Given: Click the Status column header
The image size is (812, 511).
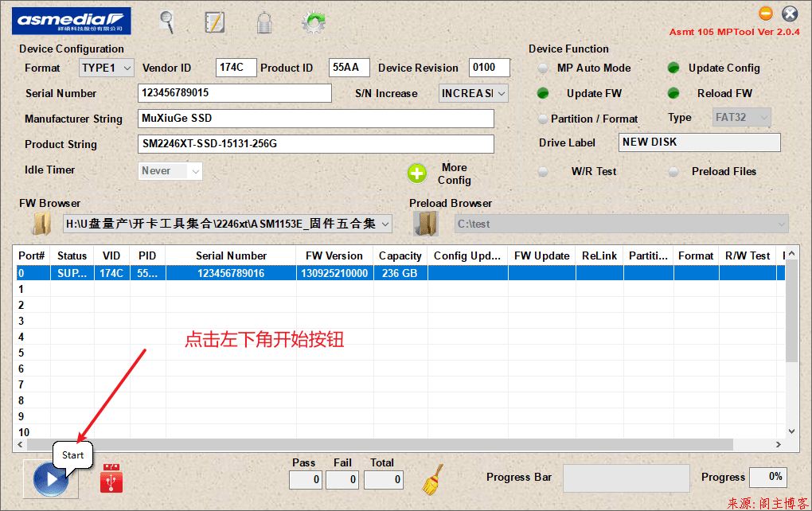Looking at the screenshot, I should (72, 255).
